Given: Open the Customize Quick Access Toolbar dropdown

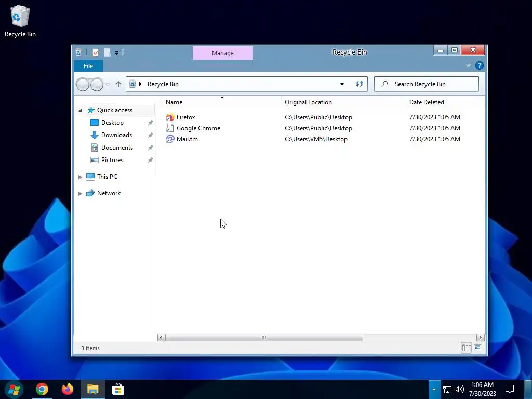Looking at the screenshot, I should pyautogui.click(x=116, y=53).
